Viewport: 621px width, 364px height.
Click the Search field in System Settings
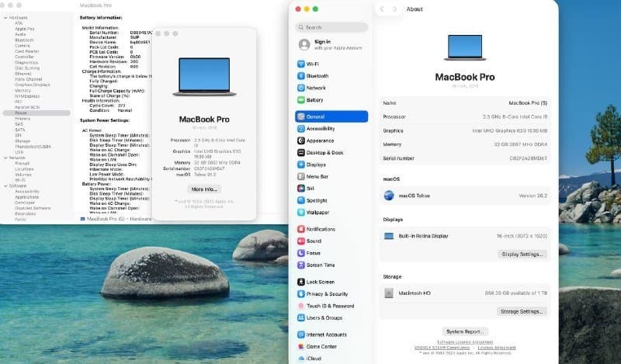click(331, 27)
